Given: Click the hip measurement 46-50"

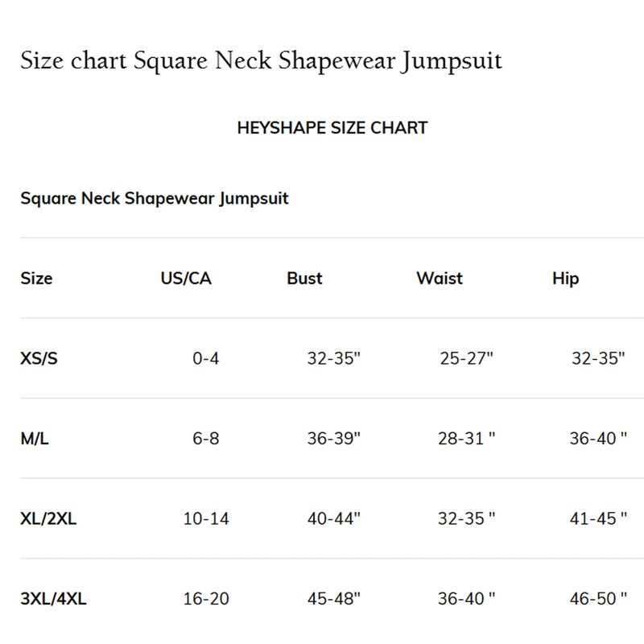Looking at the screenshot, I should (x=598, y=598).
